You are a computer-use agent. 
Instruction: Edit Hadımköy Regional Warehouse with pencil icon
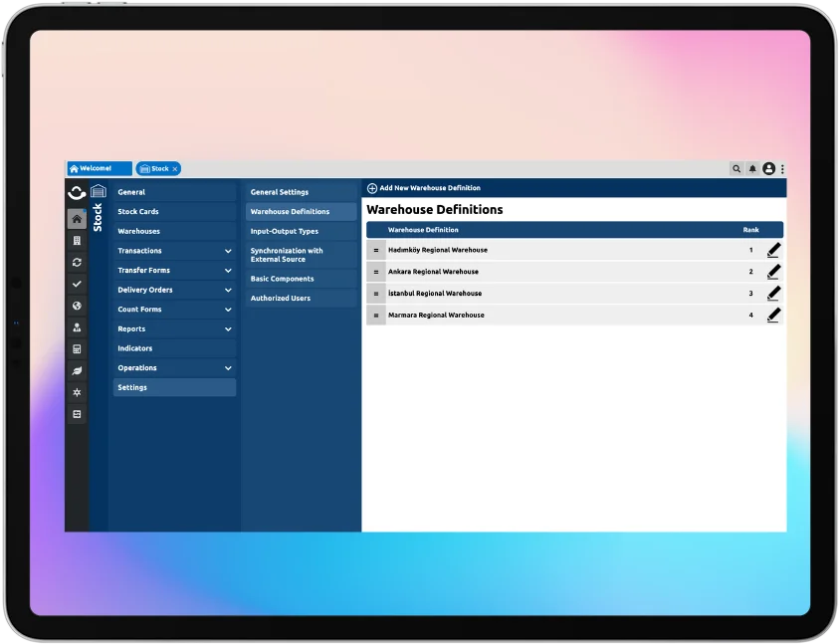(773, 250)
